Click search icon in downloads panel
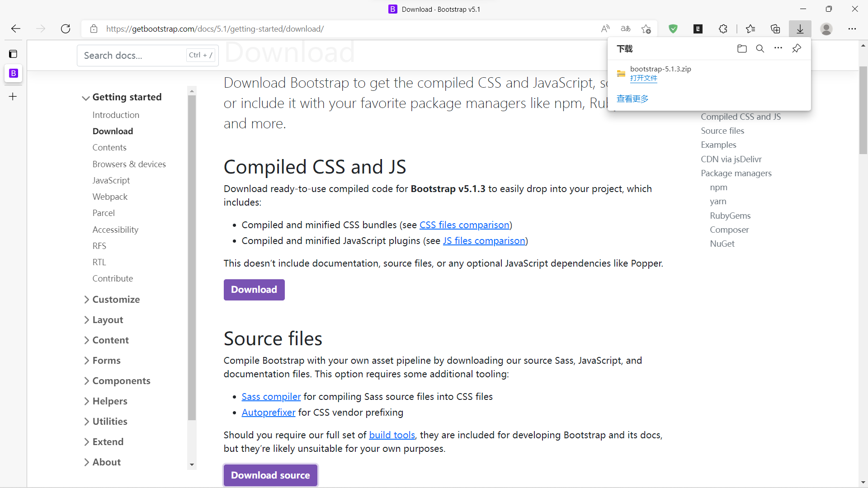The image size is (868, 488). click(760, 49)
